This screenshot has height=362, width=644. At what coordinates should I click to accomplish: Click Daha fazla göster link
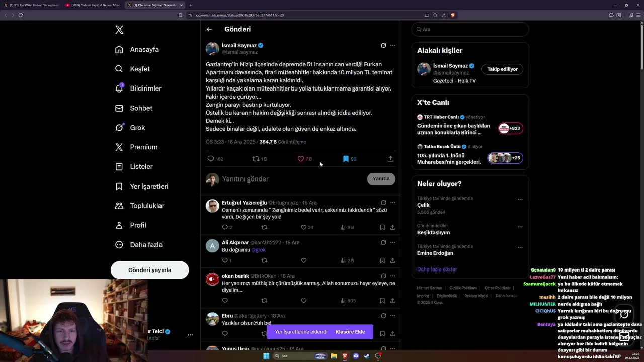click(x=437, y=269)
